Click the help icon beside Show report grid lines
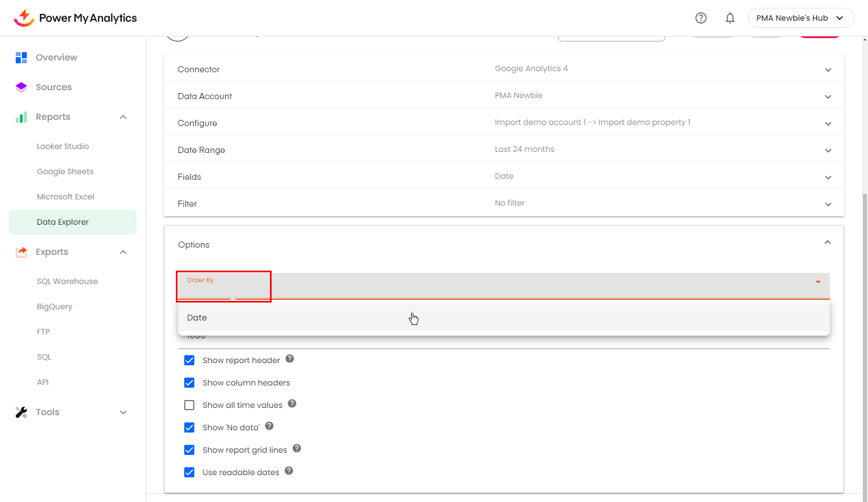This screenshot has height=502, width=868. click(x=297, y=449)
